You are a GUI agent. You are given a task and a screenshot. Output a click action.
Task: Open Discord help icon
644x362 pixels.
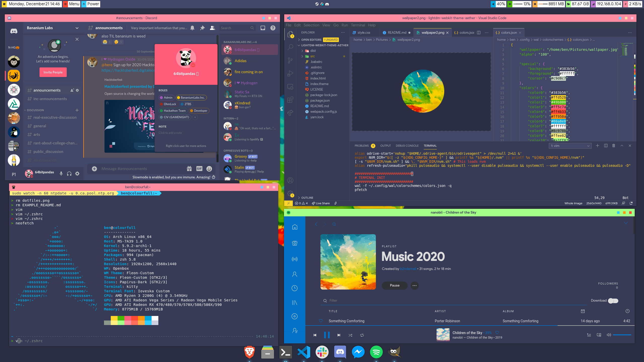click(273, 28)
